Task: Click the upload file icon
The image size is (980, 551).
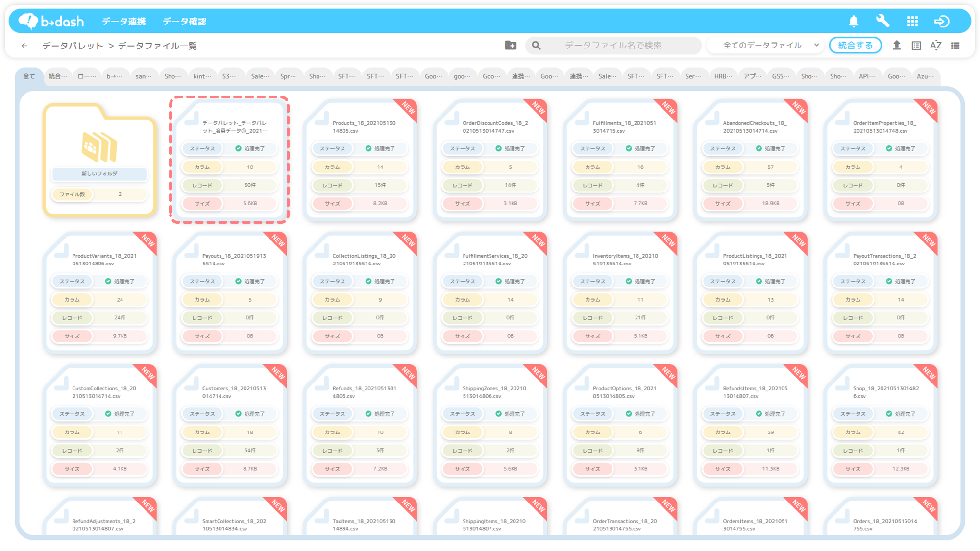Action: click(896, 45)
